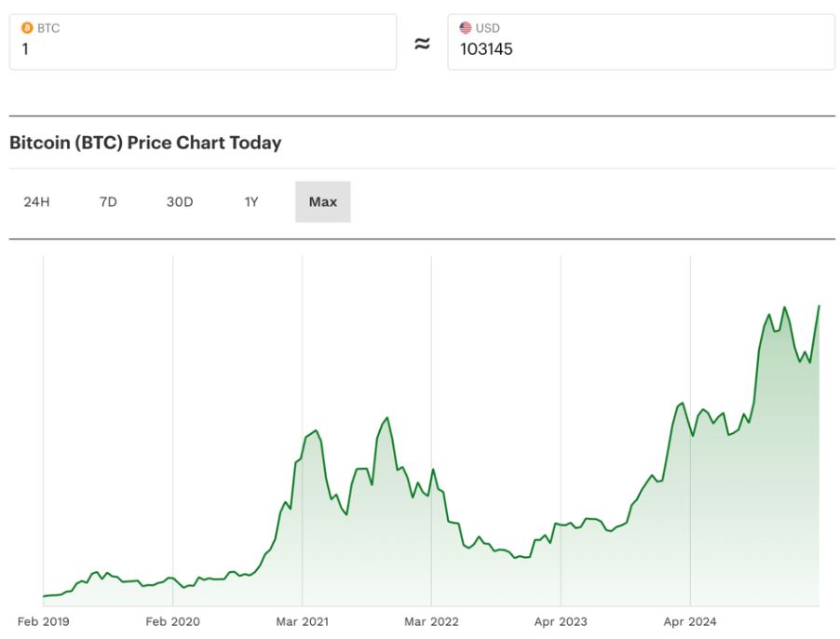
Task: Choose the 1Y chart range
Action: coord(251,202)
